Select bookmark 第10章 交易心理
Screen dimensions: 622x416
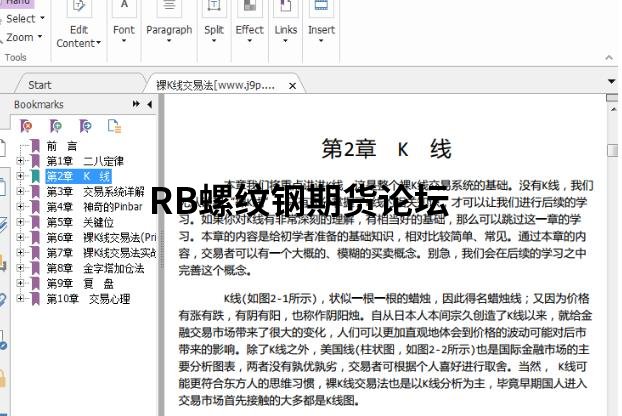[88, 299]
